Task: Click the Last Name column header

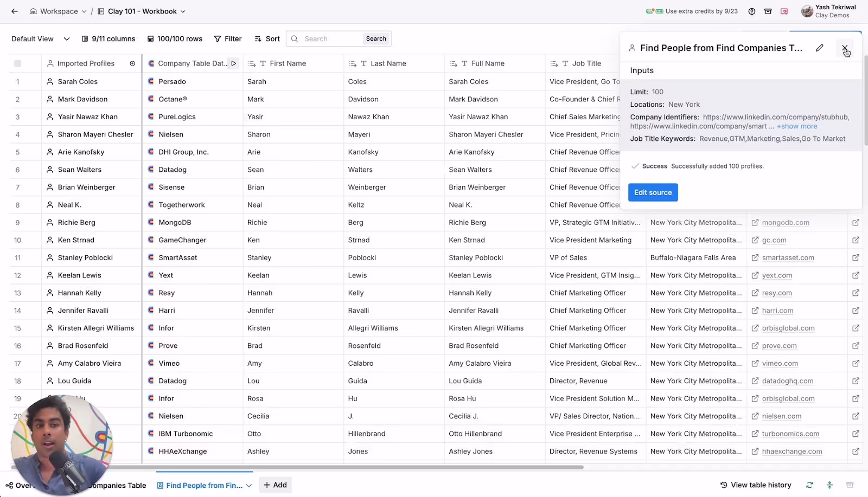Action: click(x=394, y=63)
